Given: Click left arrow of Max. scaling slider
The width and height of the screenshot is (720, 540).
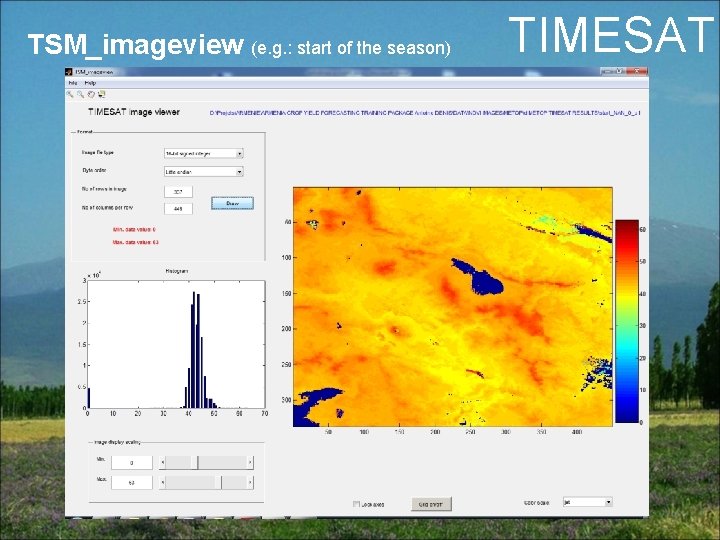Looking at the screenshot, I should pyautogui.click(x=163, y=483).
